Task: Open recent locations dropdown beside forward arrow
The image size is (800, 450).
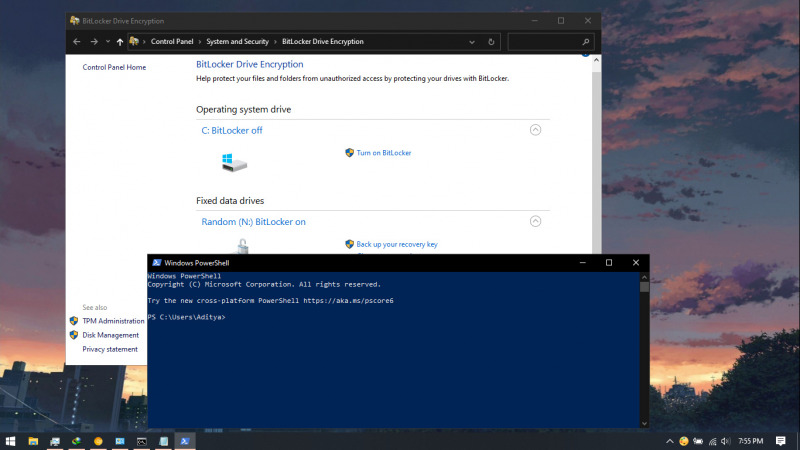Action: 108,42
